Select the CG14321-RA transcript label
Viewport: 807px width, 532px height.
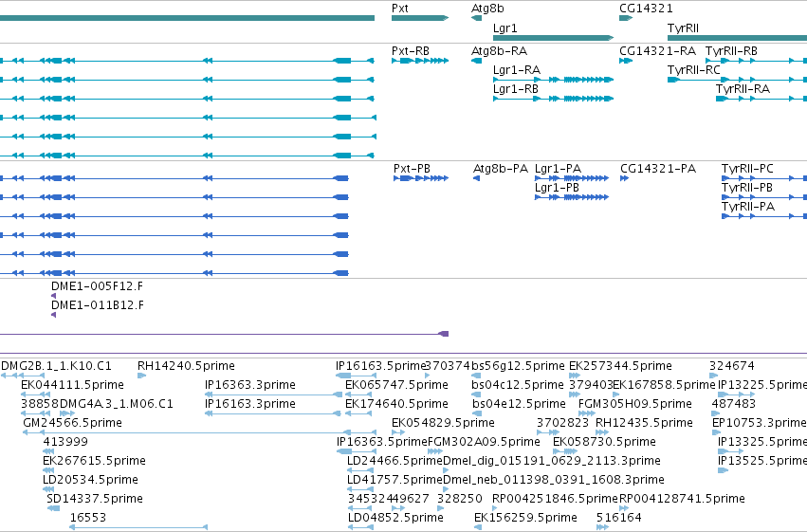(x=657, y=51)
